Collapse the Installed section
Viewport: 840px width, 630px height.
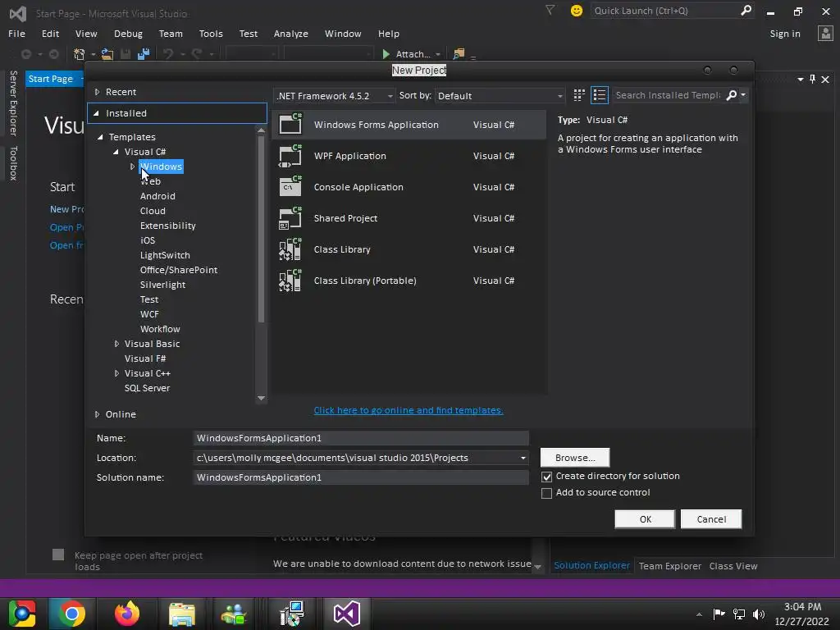(x=97, y=113)
